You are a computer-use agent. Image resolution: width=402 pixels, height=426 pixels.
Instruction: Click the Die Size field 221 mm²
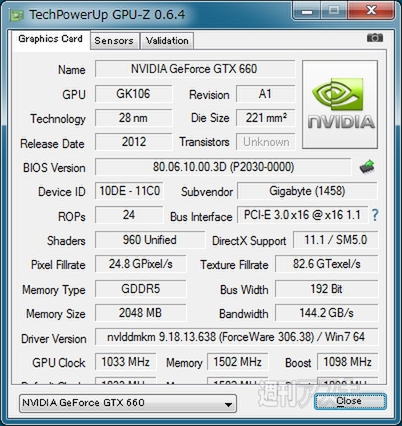pyautogui.click(x=266, y=118)
